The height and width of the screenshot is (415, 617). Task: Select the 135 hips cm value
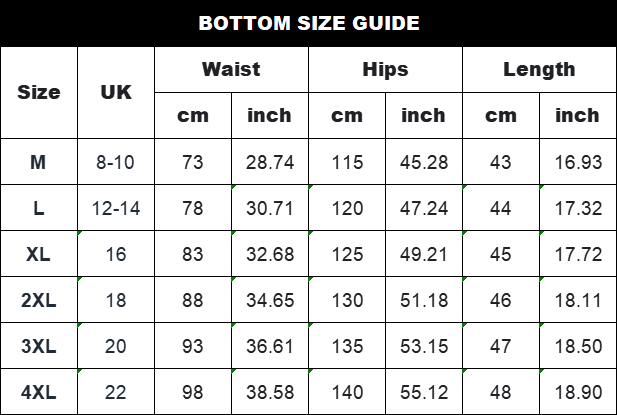[x=347, y=346]
